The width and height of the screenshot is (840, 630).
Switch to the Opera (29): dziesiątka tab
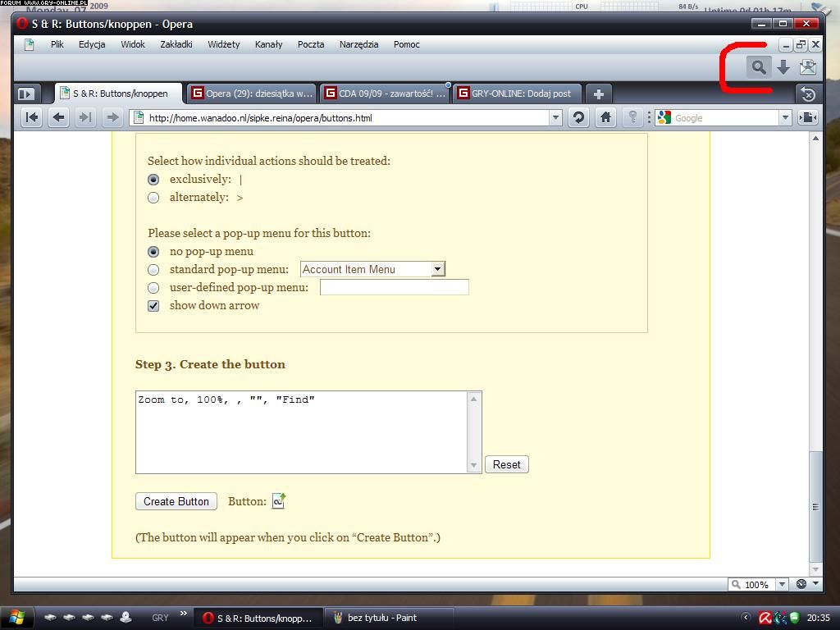tap(253, 94)
